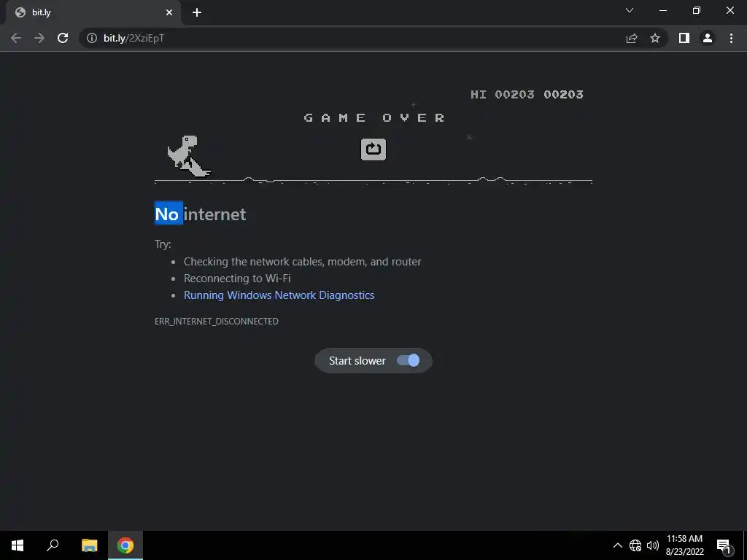Click "Checking the network cables" suggestion
This screenshot has width=747, height=560.
tap(303, 262)
